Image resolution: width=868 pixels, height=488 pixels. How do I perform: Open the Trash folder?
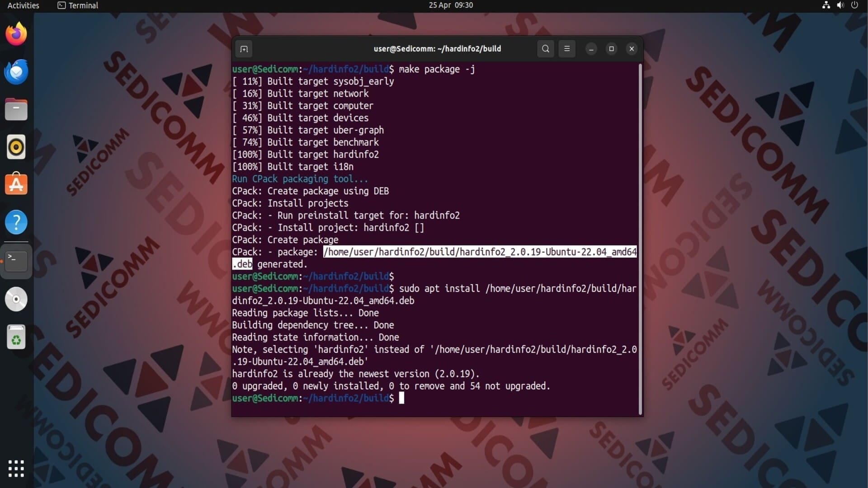click(16, 337)
